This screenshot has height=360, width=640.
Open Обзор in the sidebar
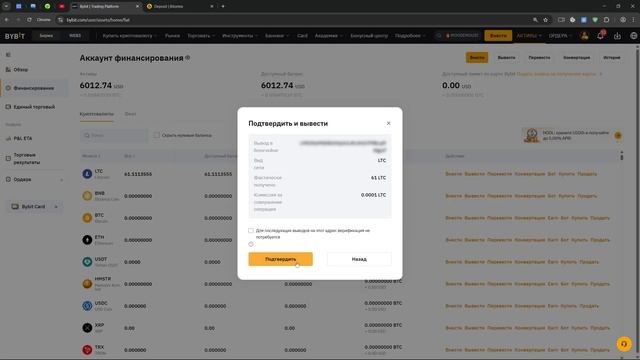[x=17, y=70]
